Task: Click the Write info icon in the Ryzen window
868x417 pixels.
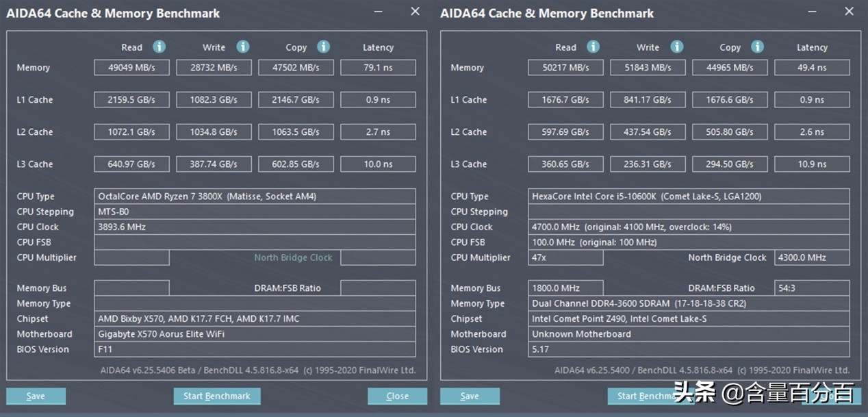Action: coord(243,47)
